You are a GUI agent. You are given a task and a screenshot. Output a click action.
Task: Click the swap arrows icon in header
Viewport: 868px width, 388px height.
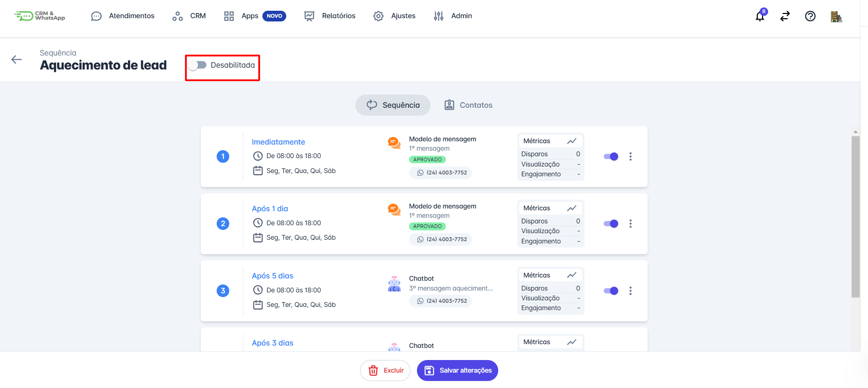[x=785, y=16]
